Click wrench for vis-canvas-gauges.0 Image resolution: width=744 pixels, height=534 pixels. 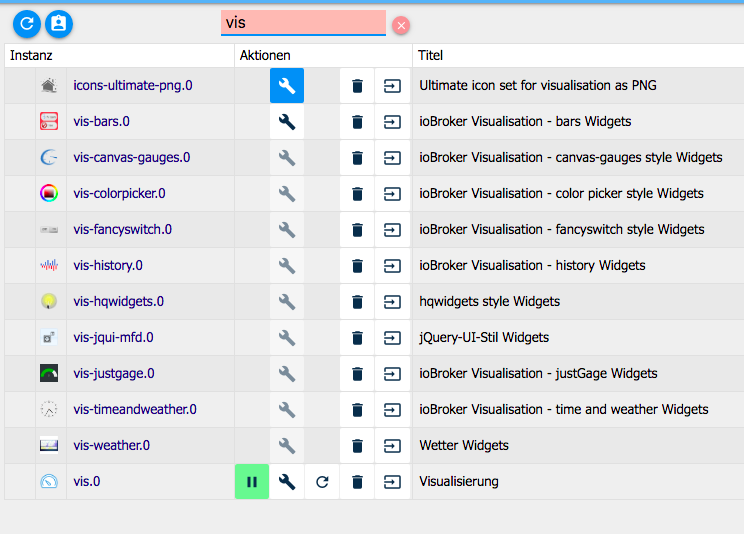[287, 158]
